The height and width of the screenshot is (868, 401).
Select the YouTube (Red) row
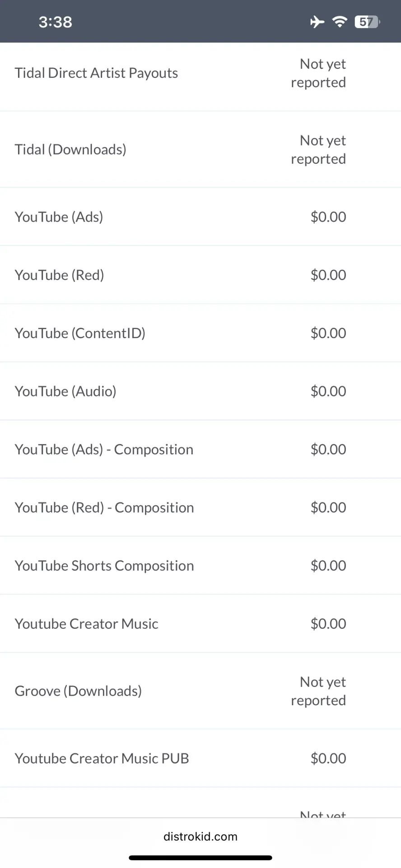200,275
